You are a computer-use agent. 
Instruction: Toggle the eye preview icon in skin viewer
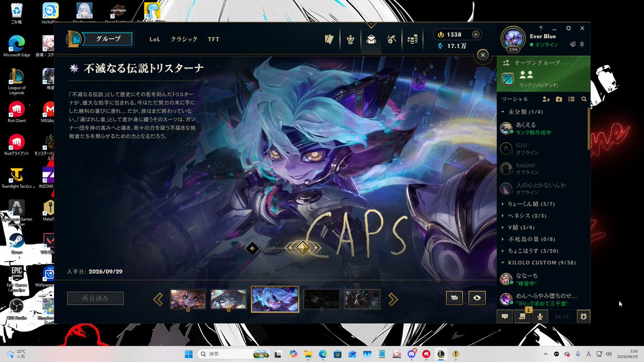(477, 298)
